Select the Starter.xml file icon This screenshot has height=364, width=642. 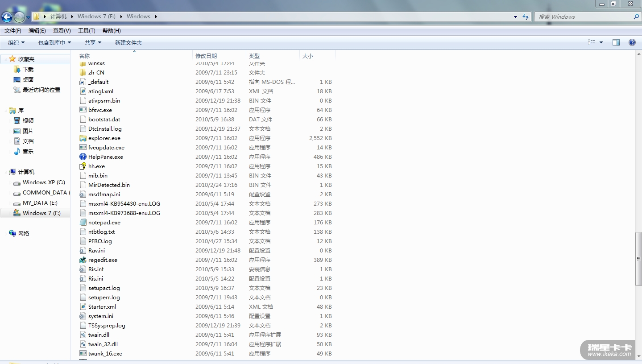point(83,307)
